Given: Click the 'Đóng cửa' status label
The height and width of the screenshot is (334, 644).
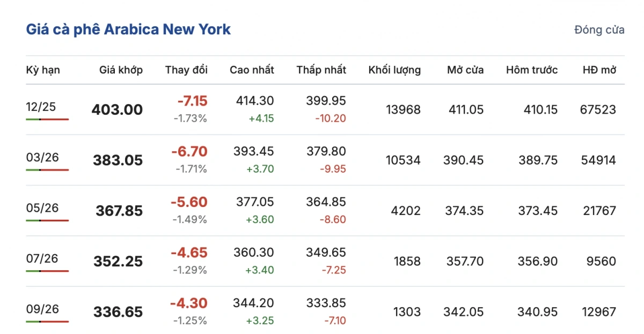Looking at the screenshot, I should pyautogui.click(x=599, y=29).
